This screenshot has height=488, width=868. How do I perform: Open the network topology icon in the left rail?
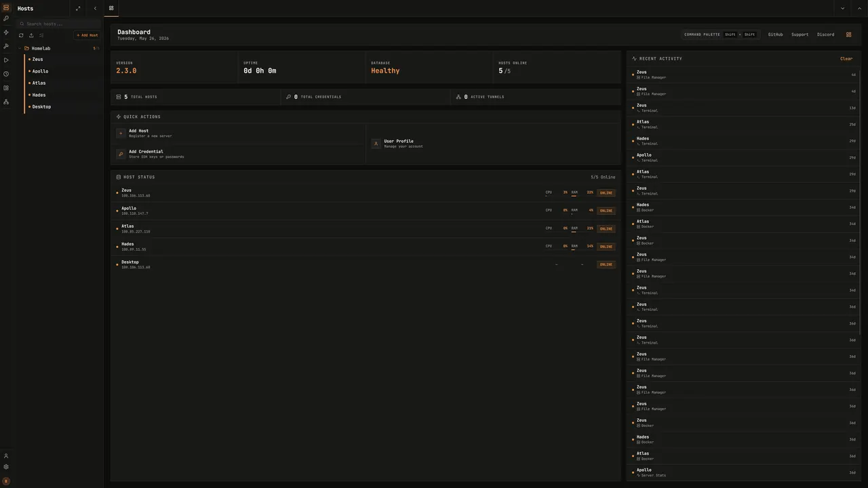click(x=6, y=102)
